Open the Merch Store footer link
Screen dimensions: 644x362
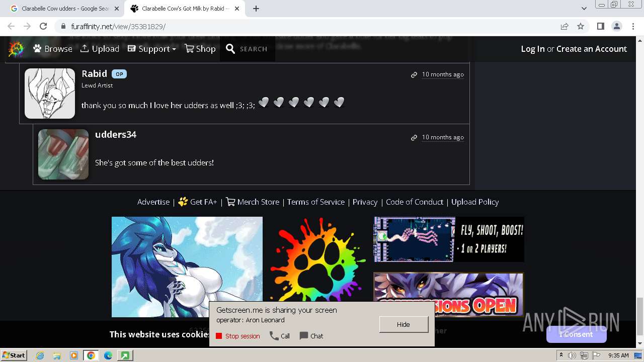click(253, 202)
